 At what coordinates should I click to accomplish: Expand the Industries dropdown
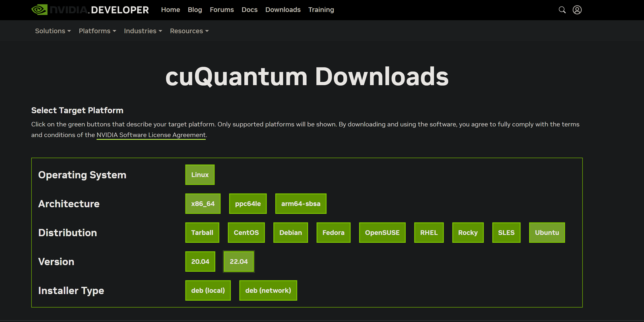143,31
